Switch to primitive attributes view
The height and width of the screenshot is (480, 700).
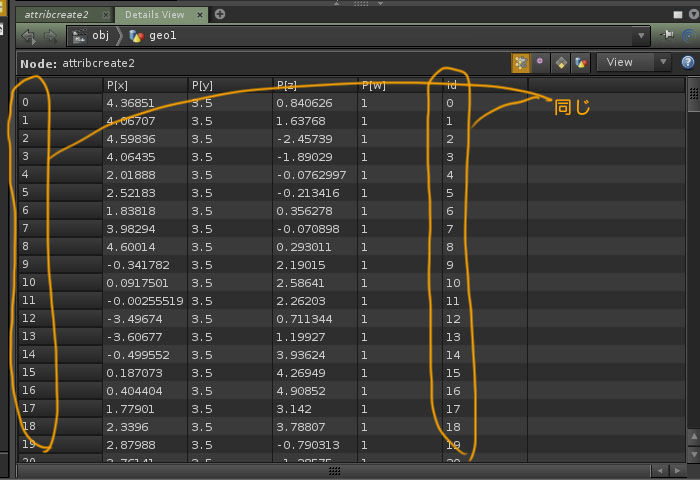click(561, 62)
